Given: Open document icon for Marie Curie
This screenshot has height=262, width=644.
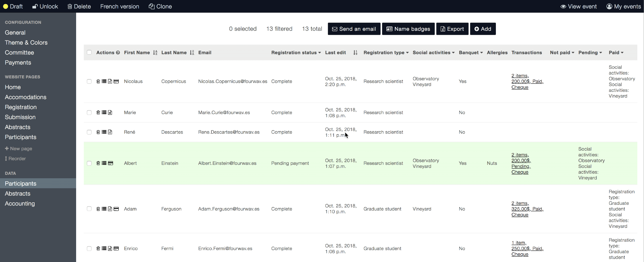Looking at the screenshot, I should pos(110,112).
